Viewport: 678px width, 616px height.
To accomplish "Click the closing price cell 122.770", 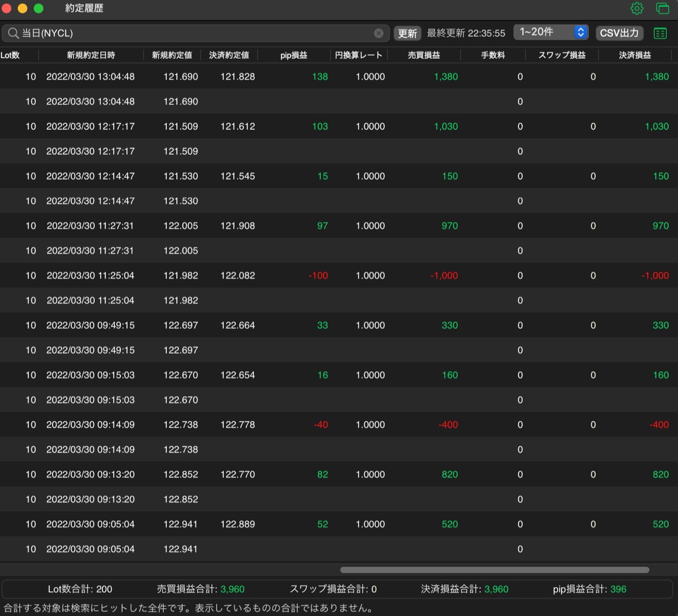I will (x=238, y=474).
